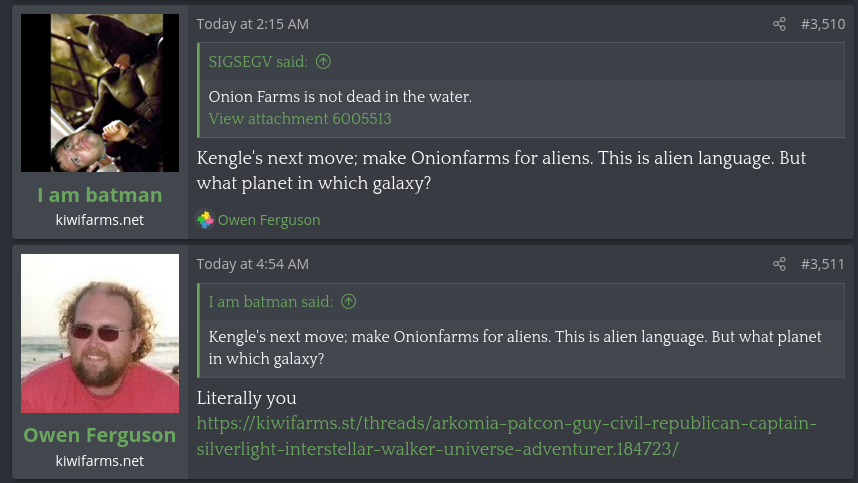Screen dimensions: 858x483
Task: Click the "Today at 2:15 AM" timestamp
Action: point(252,24)
